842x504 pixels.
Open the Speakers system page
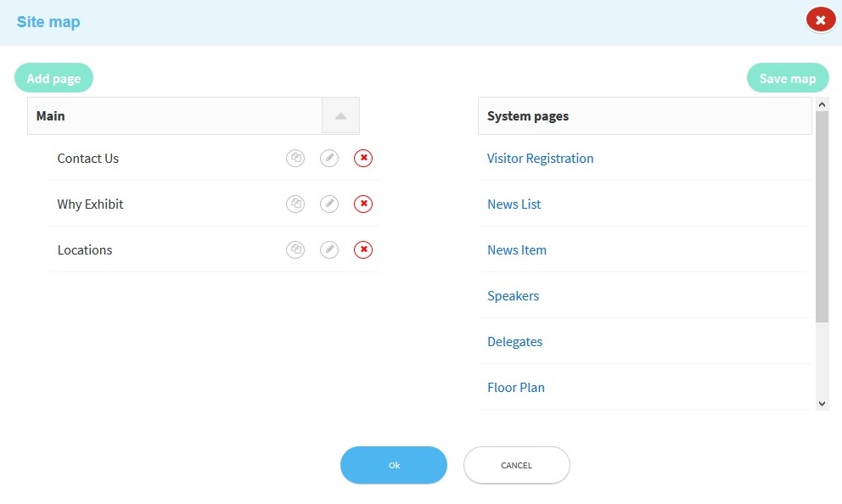(513, 296)
